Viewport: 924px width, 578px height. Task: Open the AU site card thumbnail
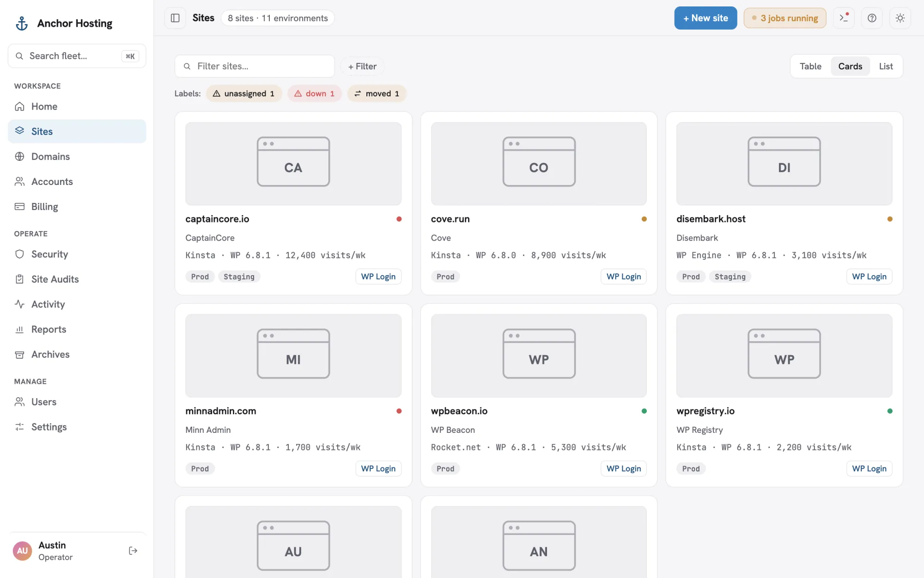tap(293, 542)
